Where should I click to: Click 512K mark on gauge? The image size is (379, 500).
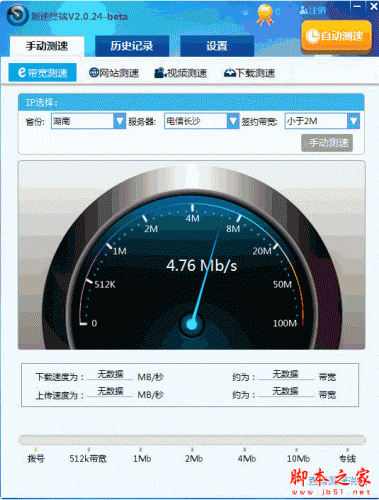click(105, 284)
